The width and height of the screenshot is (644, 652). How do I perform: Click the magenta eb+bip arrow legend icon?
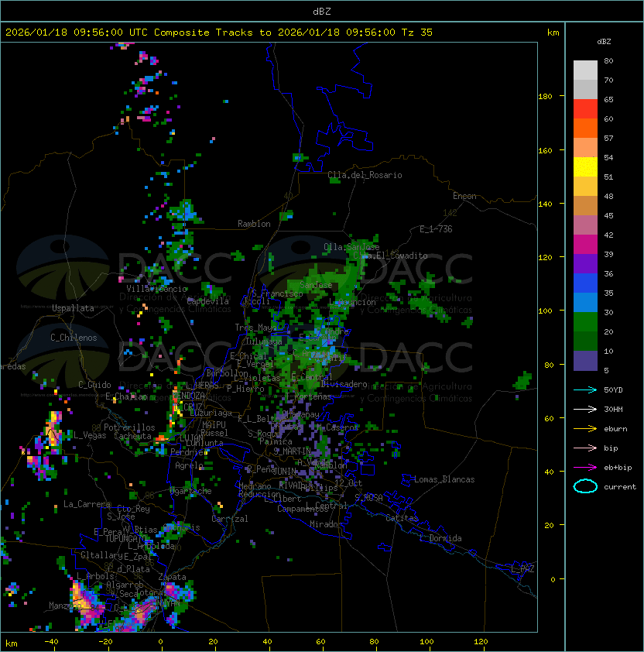coord(585,468)
